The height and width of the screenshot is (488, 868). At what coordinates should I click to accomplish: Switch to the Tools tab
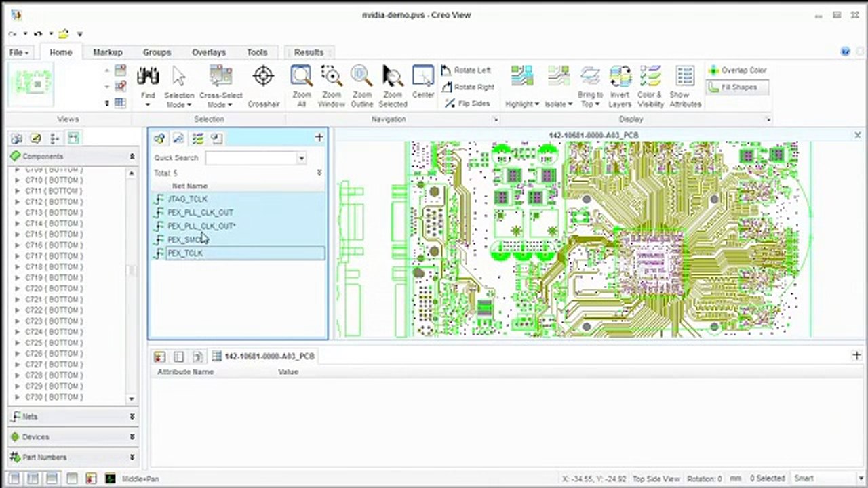257,52
